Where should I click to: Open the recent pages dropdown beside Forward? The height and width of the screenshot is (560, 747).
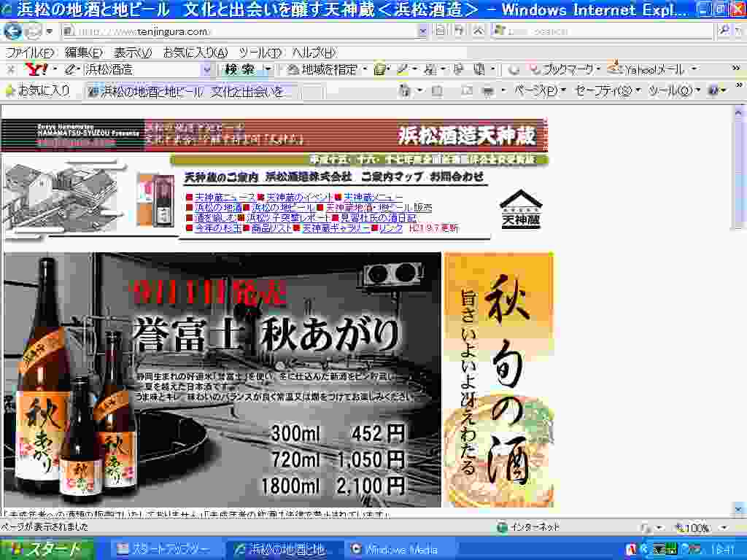[x=50, y=32]
